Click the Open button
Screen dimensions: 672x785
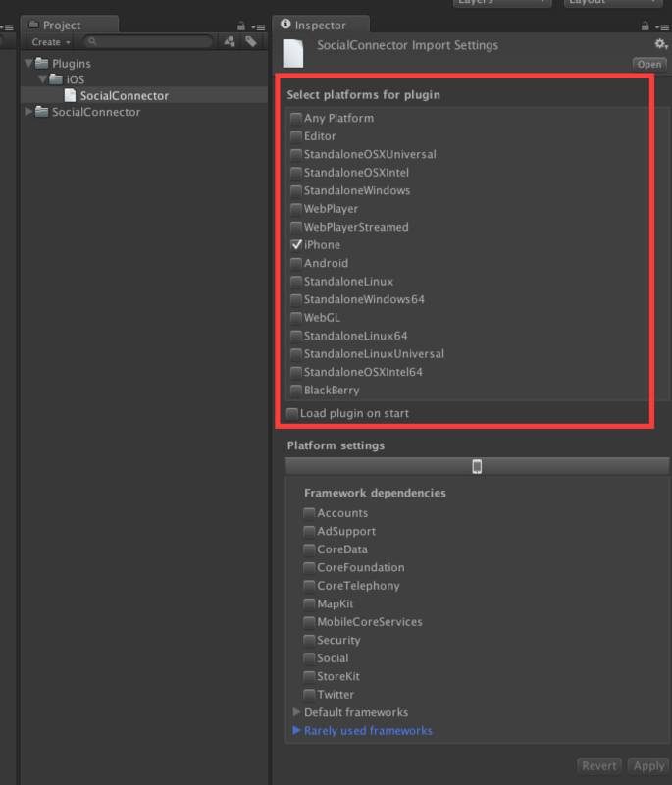[649, 64]
